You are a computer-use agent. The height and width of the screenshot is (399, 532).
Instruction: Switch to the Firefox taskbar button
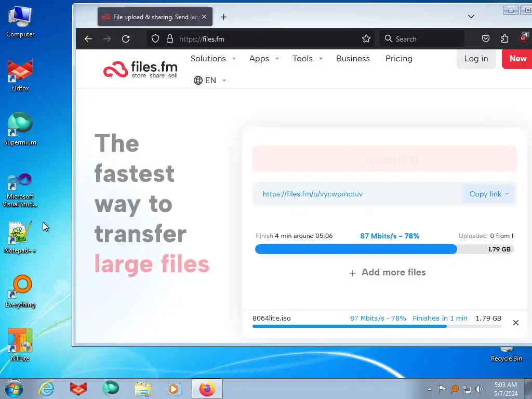click(x=207, y=389)
